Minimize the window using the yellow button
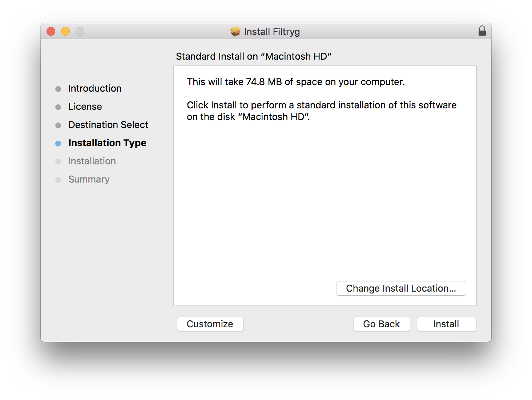 coord(65,32)
